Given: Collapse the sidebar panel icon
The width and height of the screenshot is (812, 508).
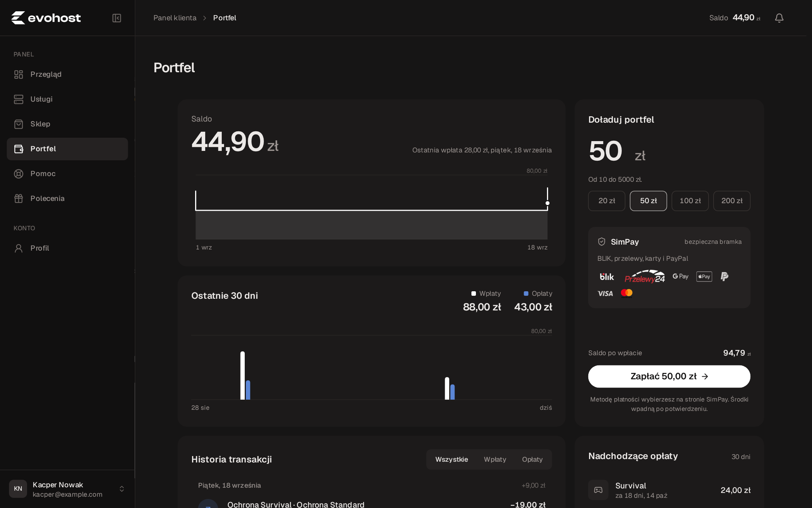Looking at the screenshot, I should pos(117,18).
